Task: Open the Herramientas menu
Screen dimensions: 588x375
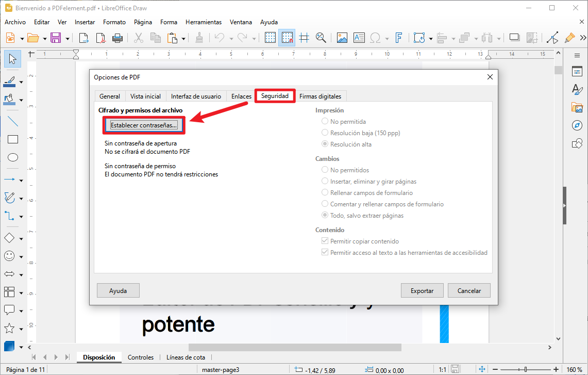Action: [x=203, y=22]
